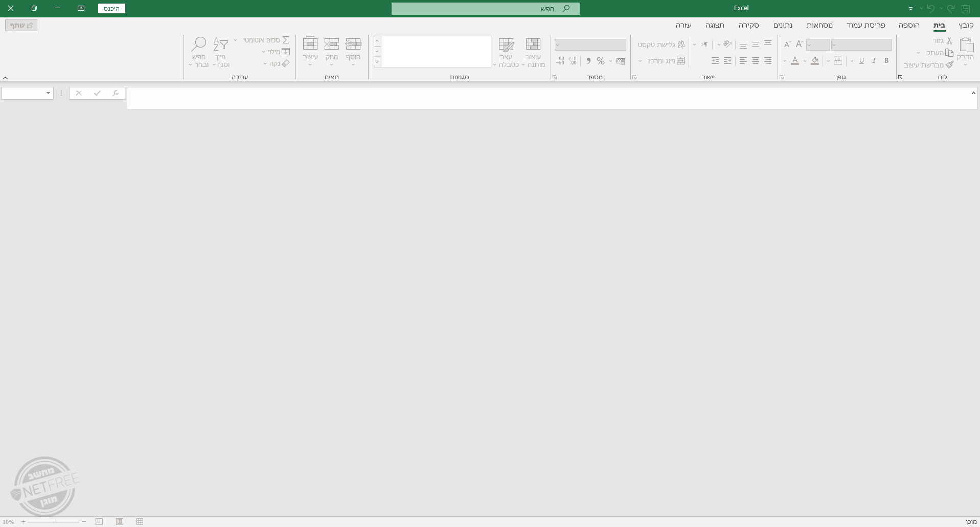Open Conditional Formatting (עיצוב מותנה)
The width and height of the screenshot is (980, 527).
(533, 52)
